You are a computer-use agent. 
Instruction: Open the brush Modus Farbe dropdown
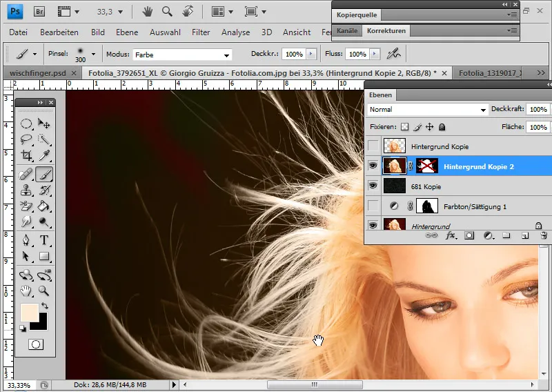tap(182, 55)
